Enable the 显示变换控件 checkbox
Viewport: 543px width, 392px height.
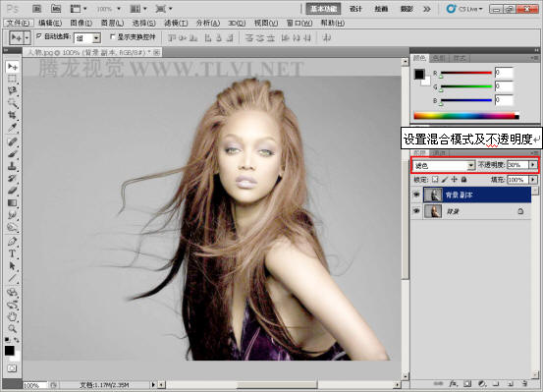coord(112,36)
